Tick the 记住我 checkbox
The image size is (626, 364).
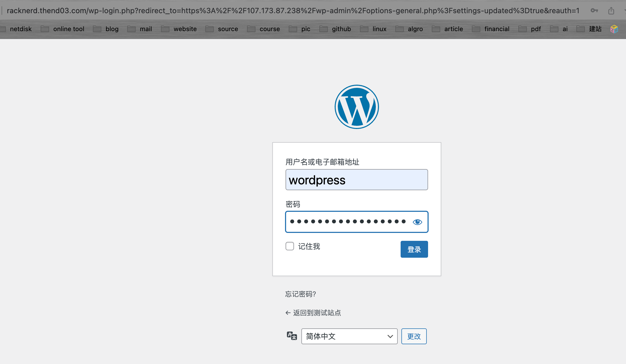[x=290, y=246]
